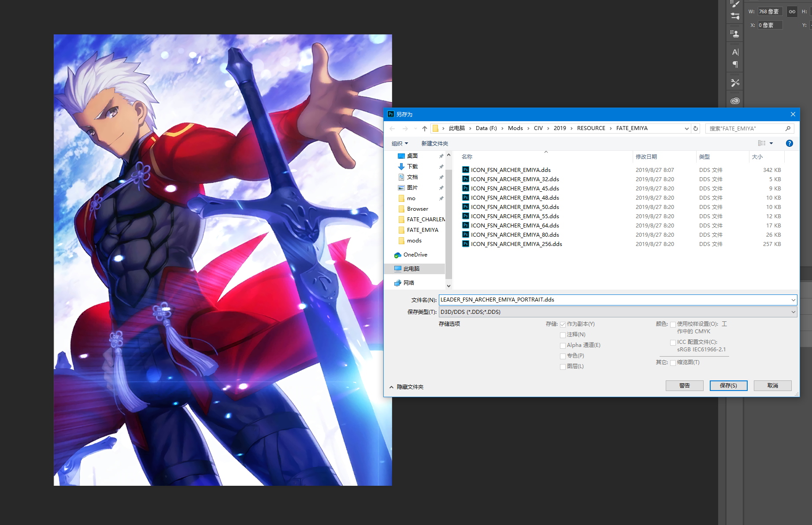Viewport: 812px width, 525px height.
Task: Enable the Thumbnail (缩览图) checkbox
Action: 673,363
